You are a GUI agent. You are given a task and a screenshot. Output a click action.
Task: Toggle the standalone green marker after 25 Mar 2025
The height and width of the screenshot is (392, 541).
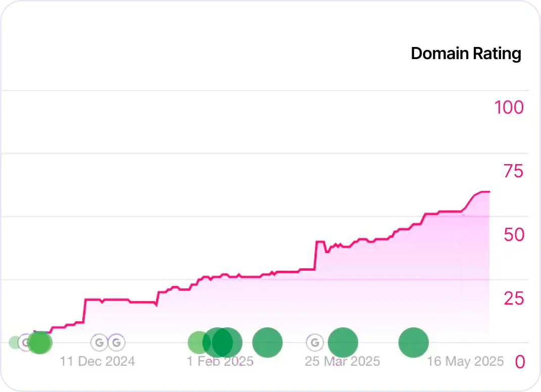[x=413, y=342]
